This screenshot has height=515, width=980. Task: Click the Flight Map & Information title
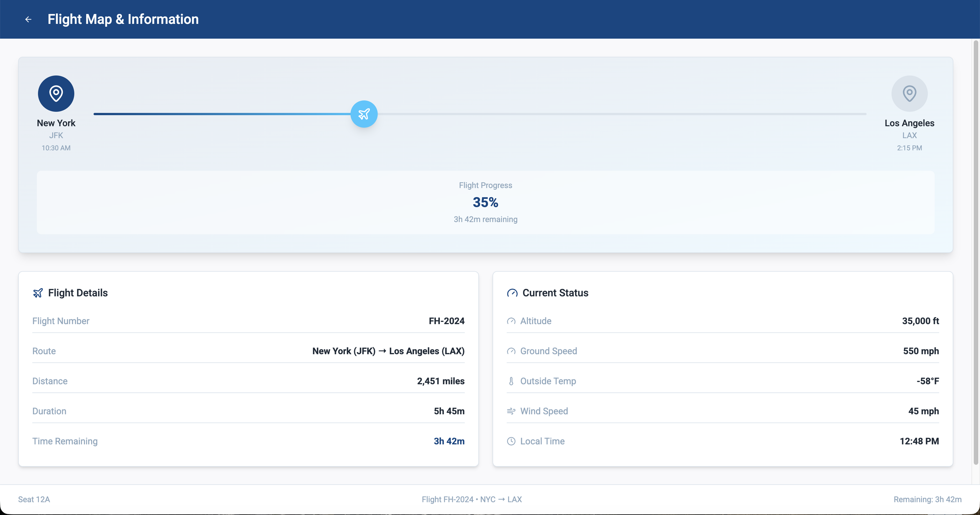pyautogui.click(x=123, y=19)
